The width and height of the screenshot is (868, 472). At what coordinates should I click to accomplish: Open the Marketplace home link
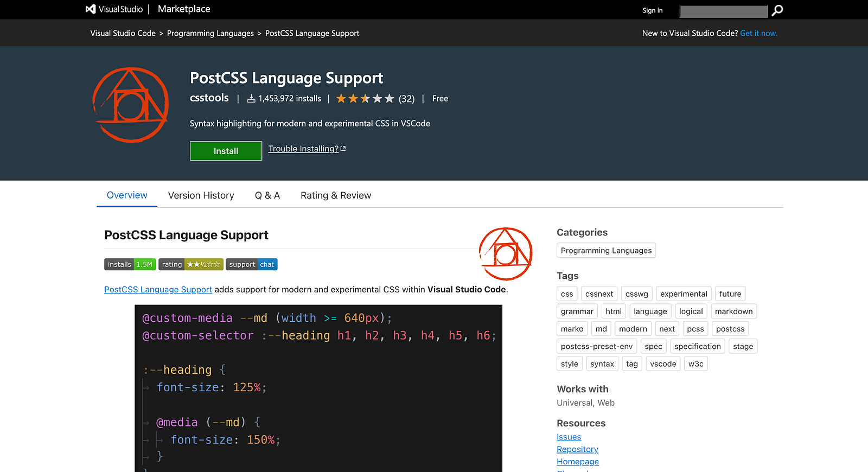click(184, 9)
